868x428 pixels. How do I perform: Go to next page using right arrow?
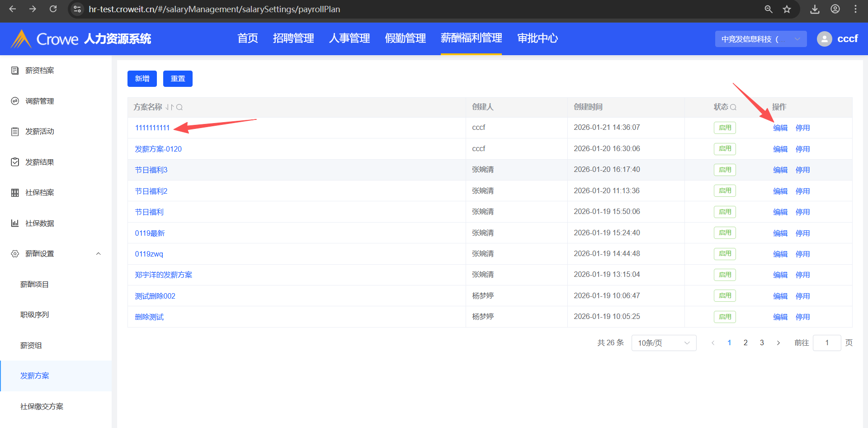tap(778, 343)
